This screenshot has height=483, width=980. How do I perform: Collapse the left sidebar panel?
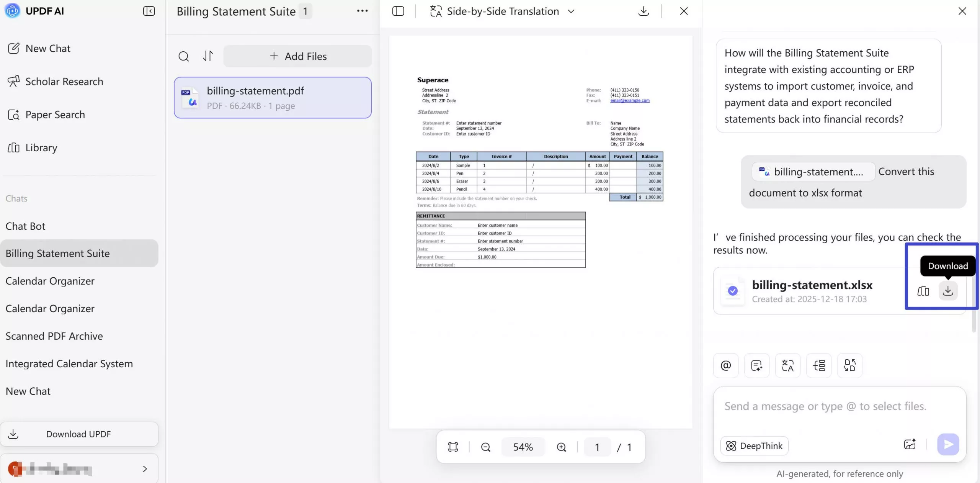149,11
